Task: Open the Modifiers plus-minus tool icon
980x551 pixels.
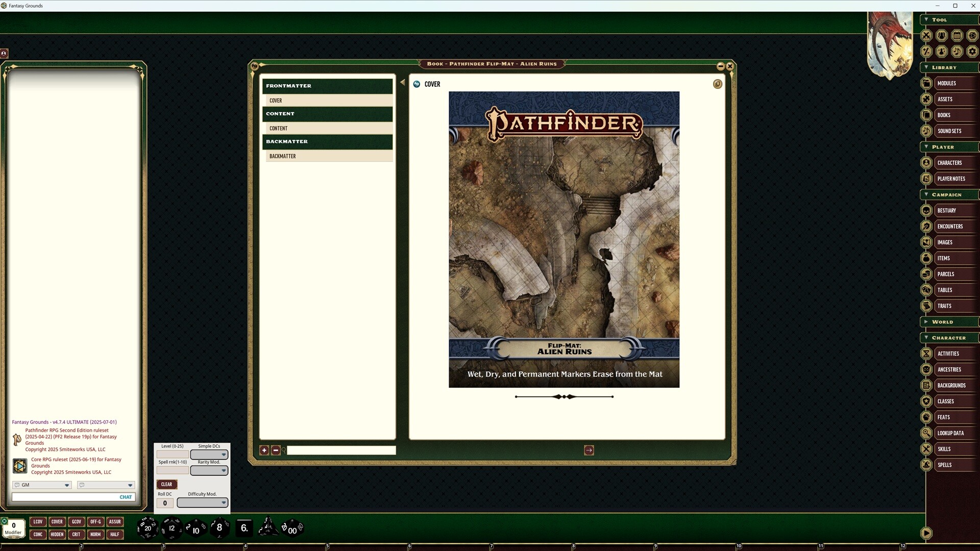Action: (926, 52)
